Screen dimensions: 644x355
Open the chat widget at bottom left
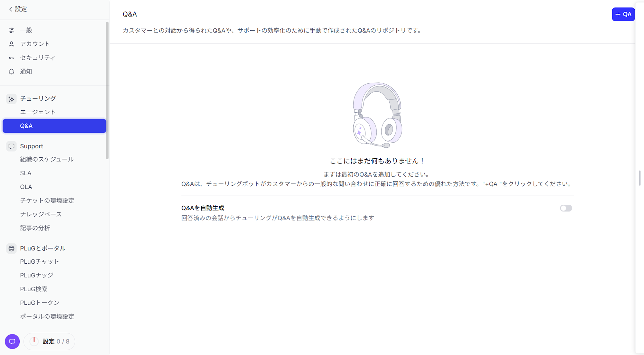[x=12, y=341]
